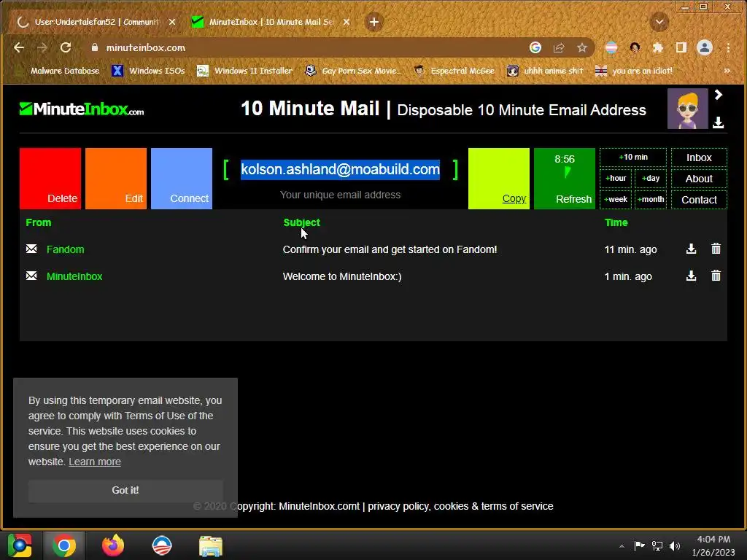The height and width of the screenshot is (560, 747).
Task: Click the MinuteInbox.com logo
Action: point(82,109)
